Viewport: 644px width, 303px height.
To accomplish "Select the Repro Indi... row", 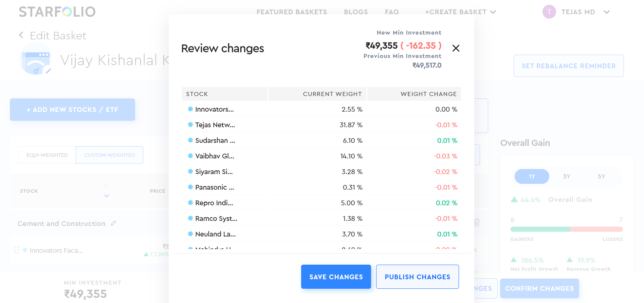I will [x=321, y=203].
